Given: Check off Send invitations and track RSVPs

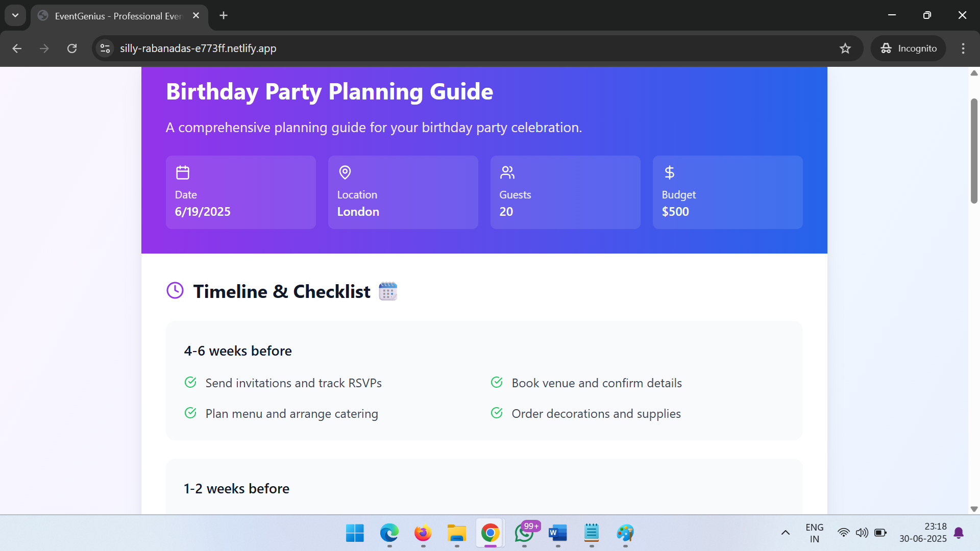Looking at the screenshot, I should coord(190,383).
